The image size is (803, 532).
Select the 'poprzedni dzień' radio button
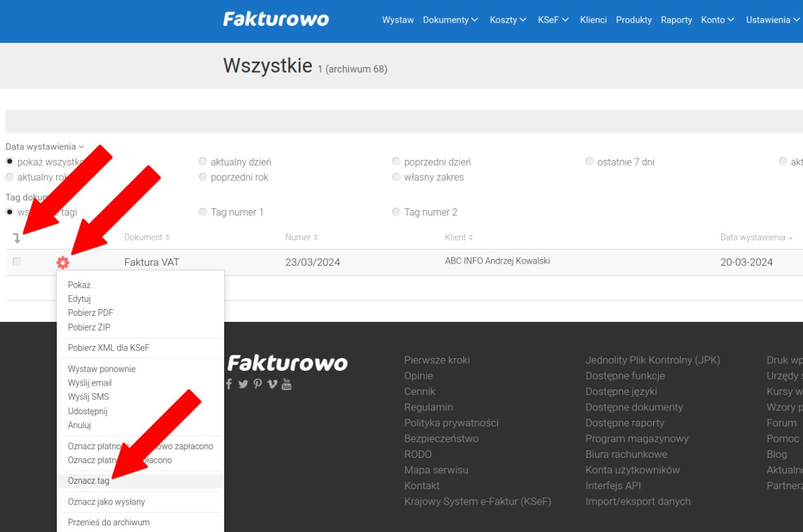click(x=396, y=162)
